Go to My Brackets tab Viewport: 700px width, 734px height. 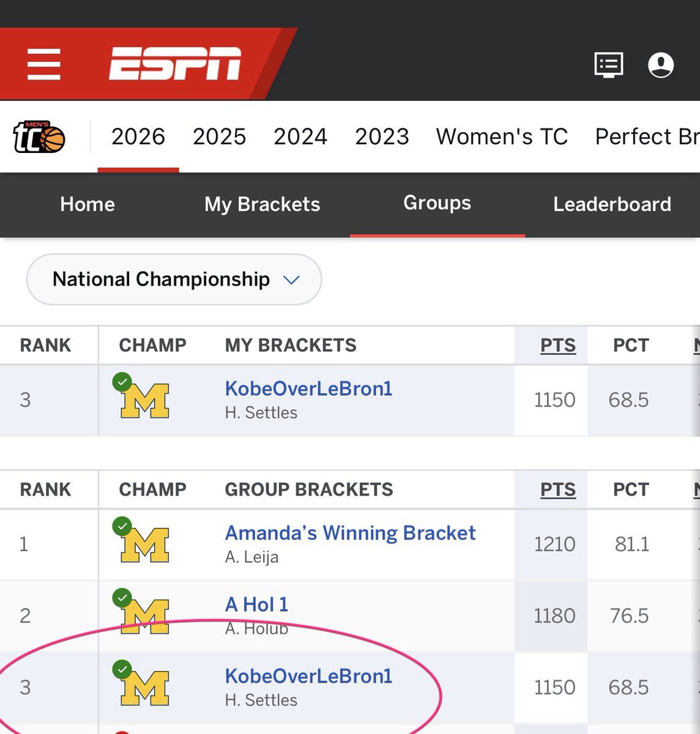[262, 204]
